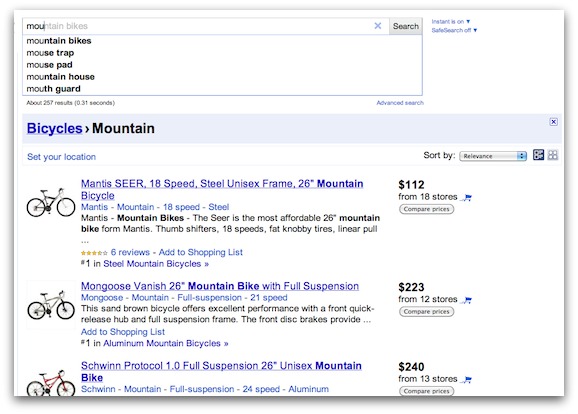Close the Bicycles Mountain category banner
Viewport: 578px width, 414px height.
click(553, 122)
